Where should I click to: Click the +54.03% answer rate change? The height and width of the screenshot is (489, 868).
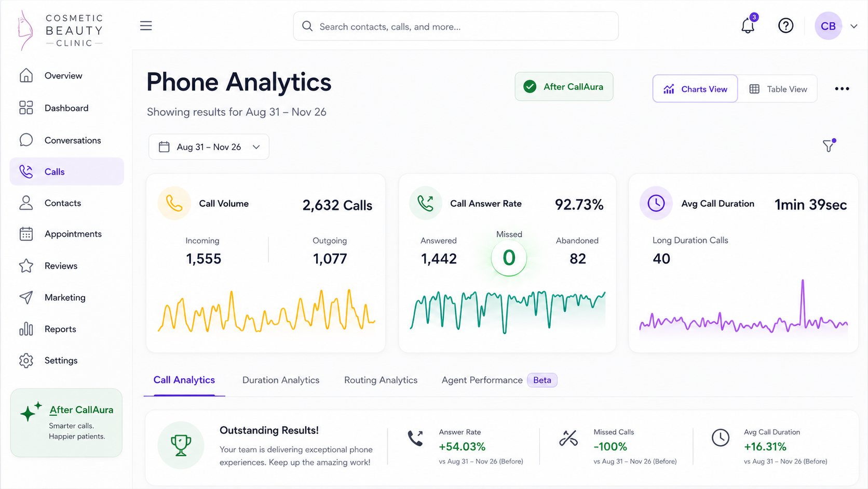(462, 446)
